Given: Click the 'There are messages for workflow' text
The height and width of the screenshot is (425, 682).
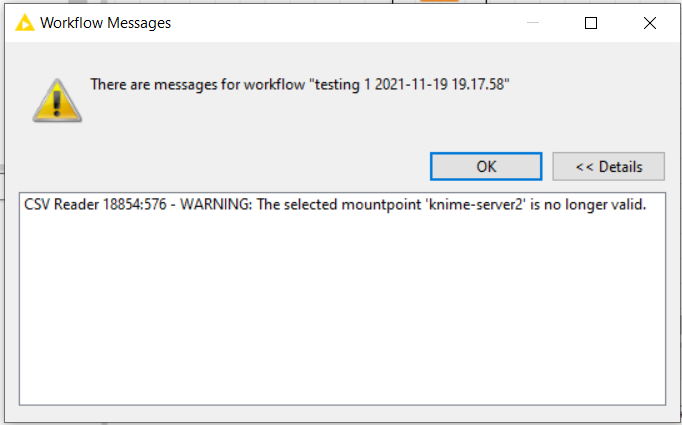Looking at the screenshot, I should point(197,84).
